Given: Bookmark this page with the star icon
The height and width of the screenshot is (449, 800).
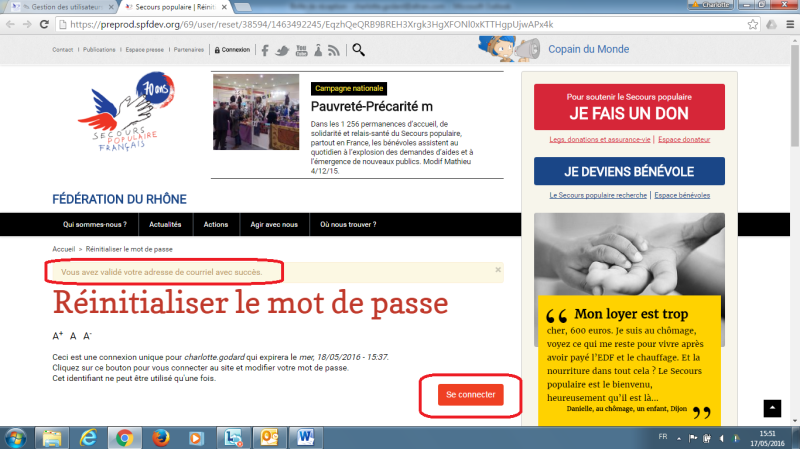Looking at the screenshot, I should tap(753, 24).
